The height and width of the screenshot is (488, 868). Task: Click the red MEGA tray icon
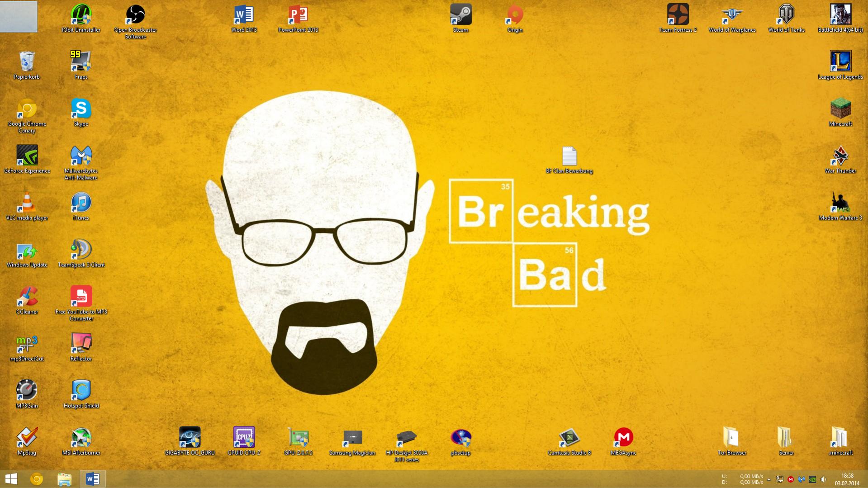click(x=791, y=479)
